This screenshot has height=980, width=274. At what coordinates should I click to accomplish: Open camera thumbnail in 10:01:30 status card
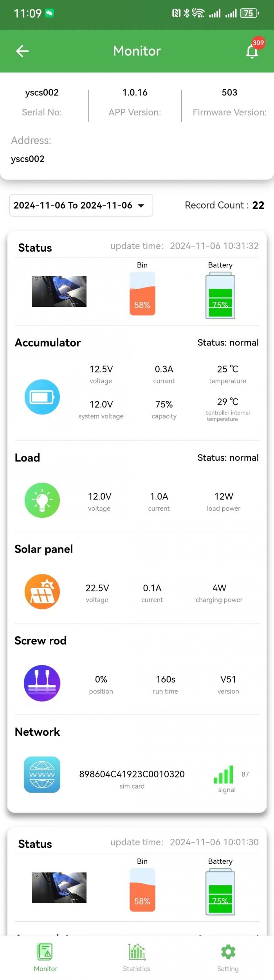(59, 888)
